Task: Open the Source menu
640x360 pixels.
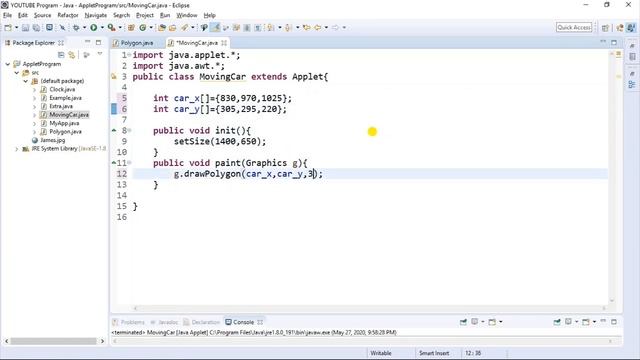Action: pyautogui.click(x=42, y=15)
